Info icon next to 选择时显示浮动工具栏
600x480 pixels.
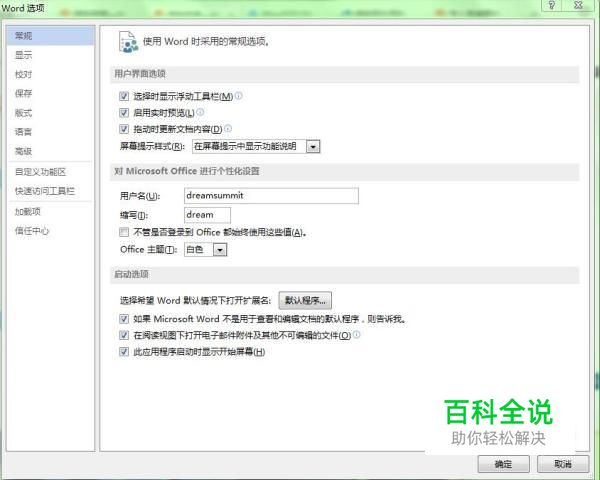pyautogui.click(x=238, y=96)
